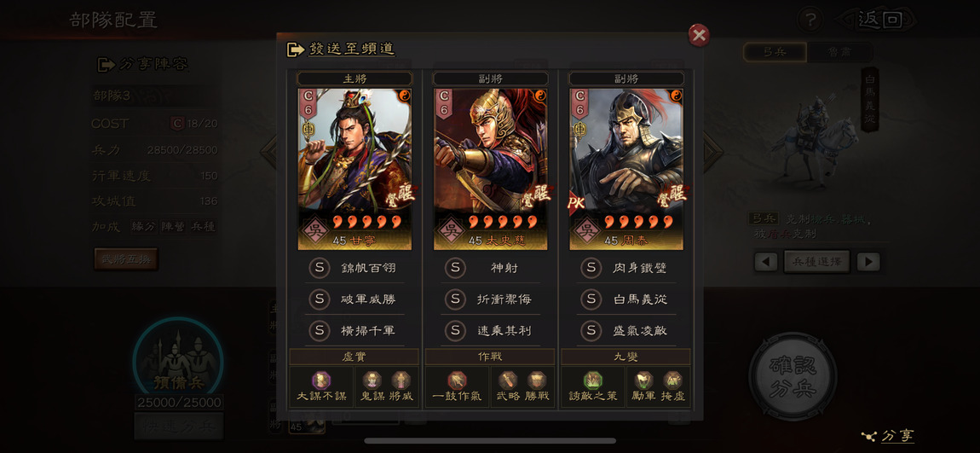The width and height of the screenshot is (980, 453).
Task: Close the share popup with red X
Action: [699, 36]
